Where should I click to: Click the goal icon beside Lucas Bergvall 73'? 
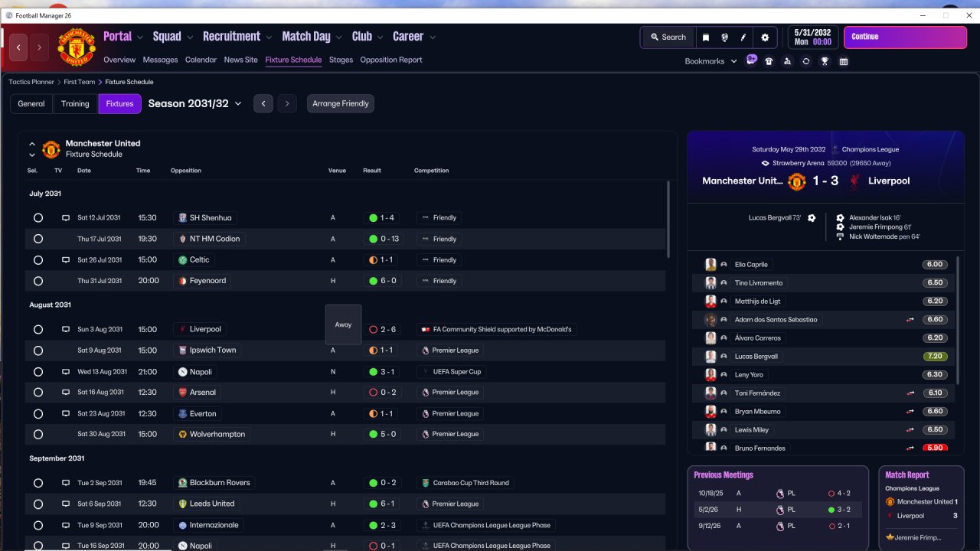812,218
